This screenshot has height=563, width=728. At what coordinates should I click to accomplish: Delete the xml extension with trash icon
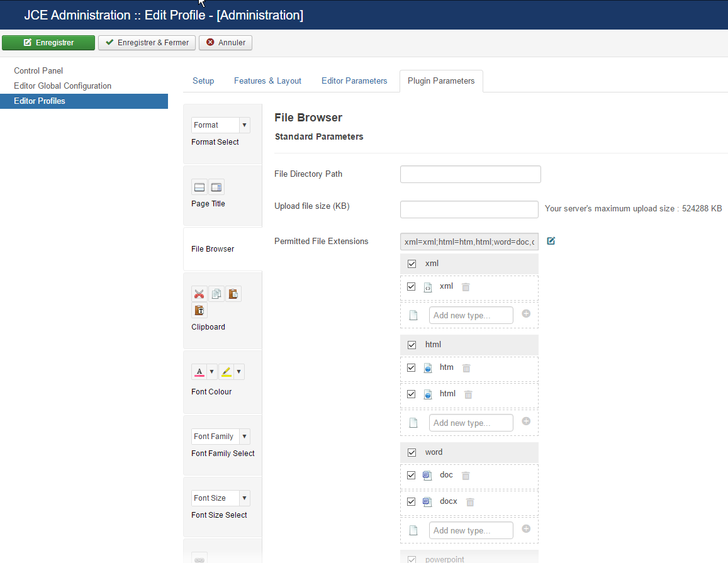(466, 287)
